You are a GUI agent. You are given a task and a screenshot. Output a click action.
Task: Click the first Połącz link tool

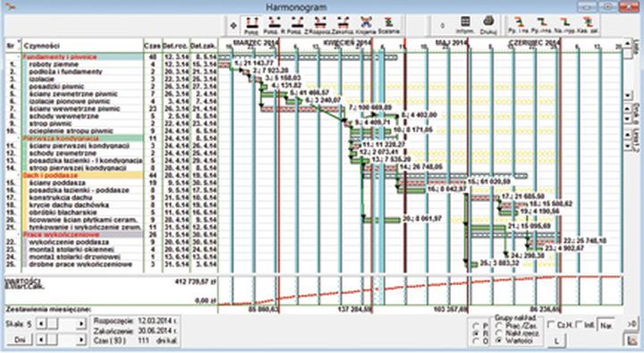(x=251, y=22)
